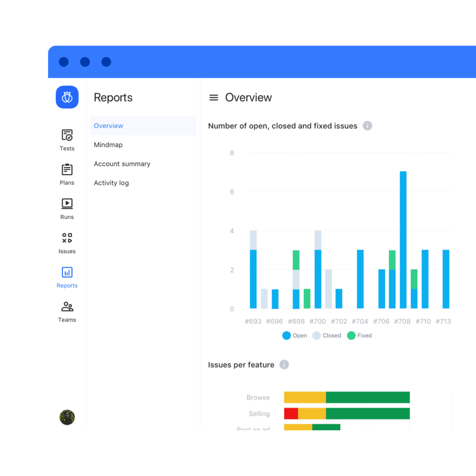Click the info icon next to the issues chart title
476x476 pixels.
pyautogui.click(x=367, y=126)
